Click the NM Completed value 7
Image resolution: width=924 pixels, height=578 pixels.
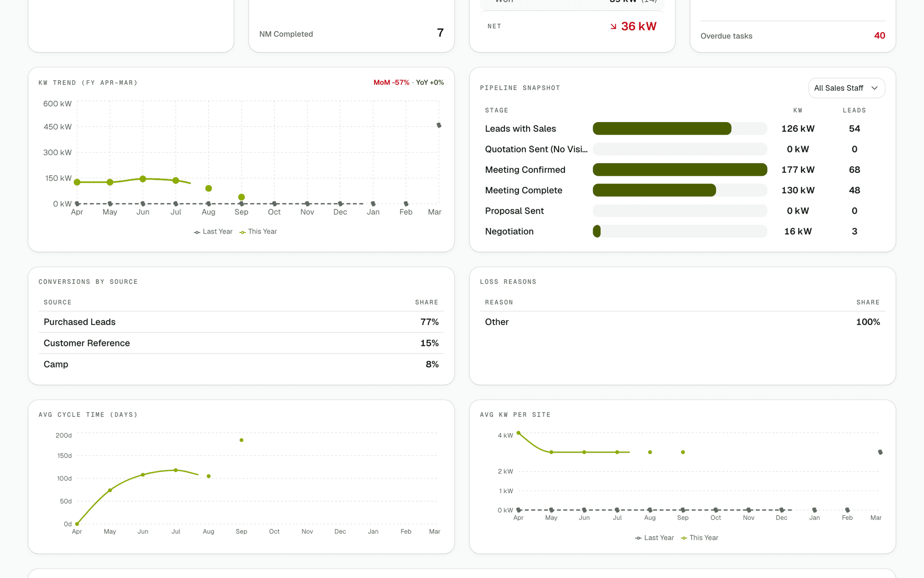click(440, 33)
